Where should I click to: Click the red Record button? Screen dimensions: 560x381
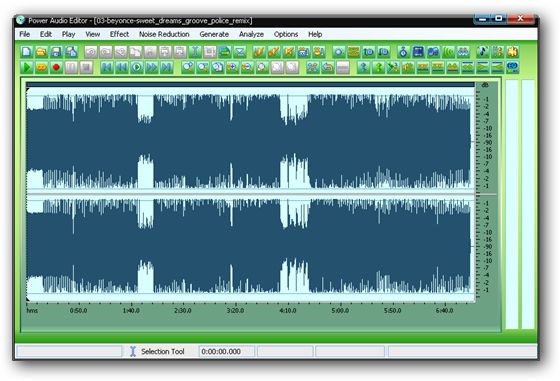[56, 67]
